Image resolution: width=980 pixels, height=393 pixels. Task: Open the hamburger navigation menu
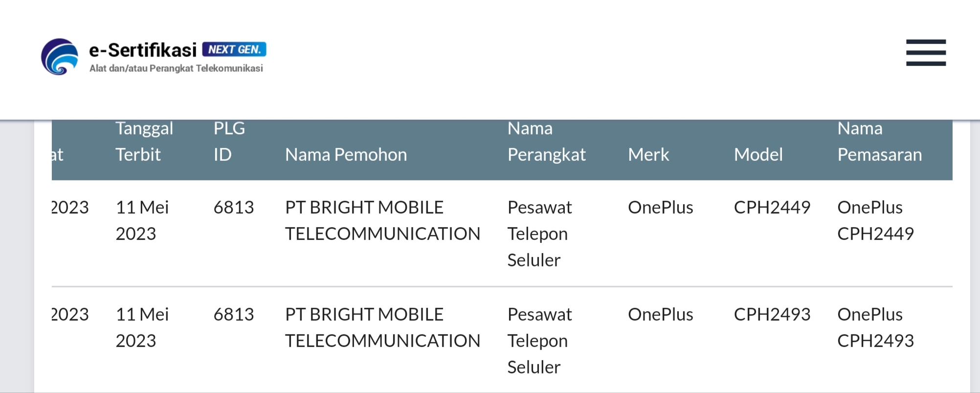926,53
